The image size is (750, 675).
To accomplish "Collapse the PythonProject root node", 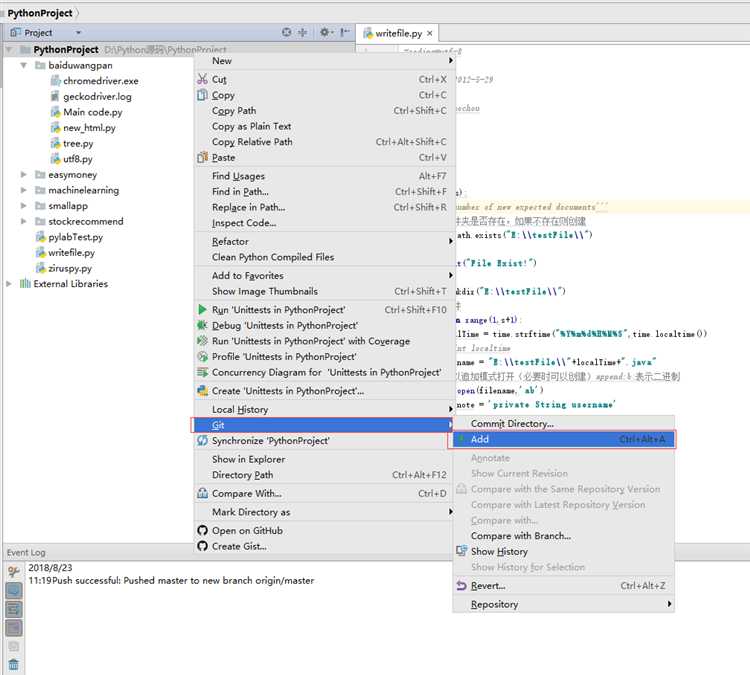I will pyautogui.click(x=9, y=50).
